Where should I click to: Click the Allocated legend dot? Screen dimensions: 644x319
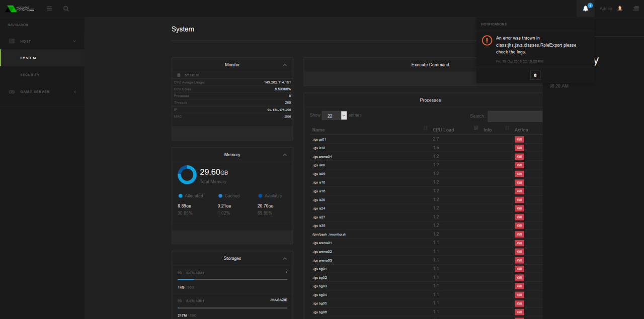click(x=180, y=196)
